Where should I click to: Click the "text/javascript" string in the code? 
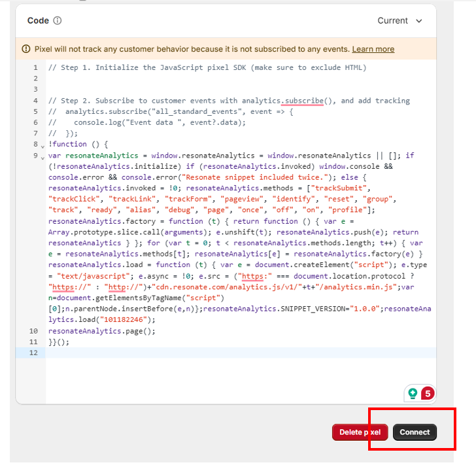pyautogui.click(x=93, y=276)
